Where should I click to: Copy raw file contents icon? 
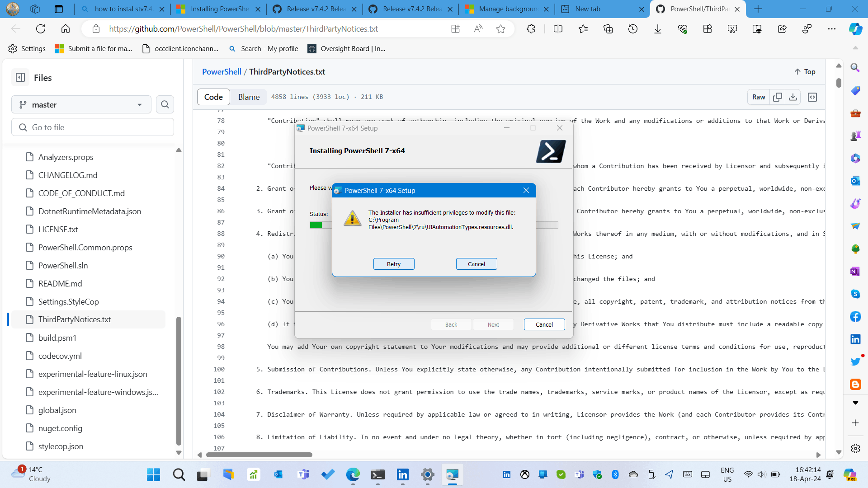point(778,97)
